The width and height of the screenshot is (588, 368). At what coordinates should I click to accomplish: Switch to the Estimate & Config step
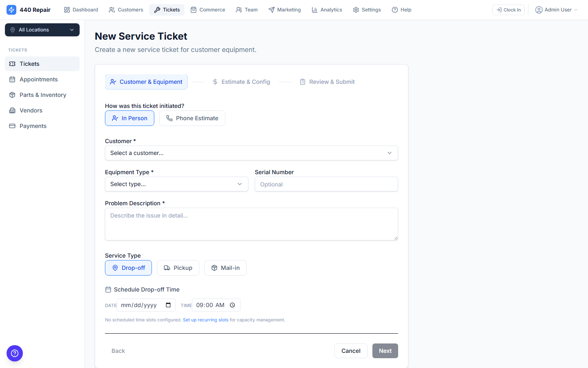(241, 82)
